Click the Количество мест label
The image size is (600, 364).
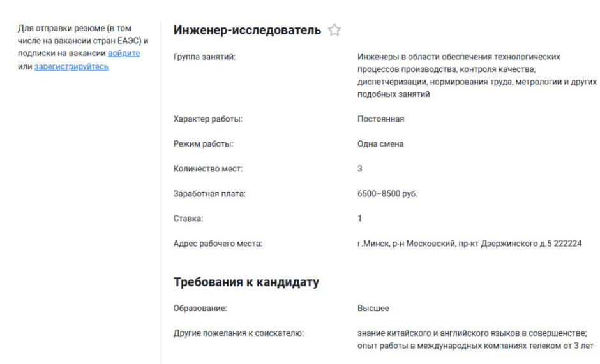208,169
